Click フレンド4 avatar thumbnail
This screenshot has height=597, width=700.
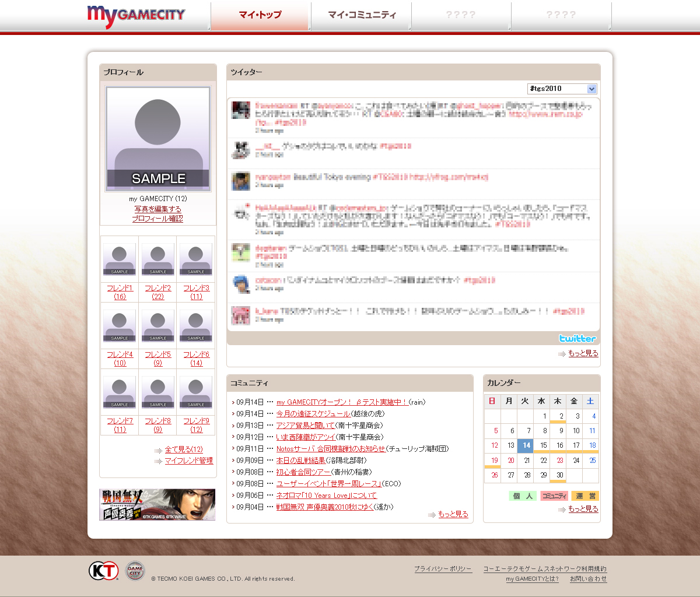(x=120, y=326)
